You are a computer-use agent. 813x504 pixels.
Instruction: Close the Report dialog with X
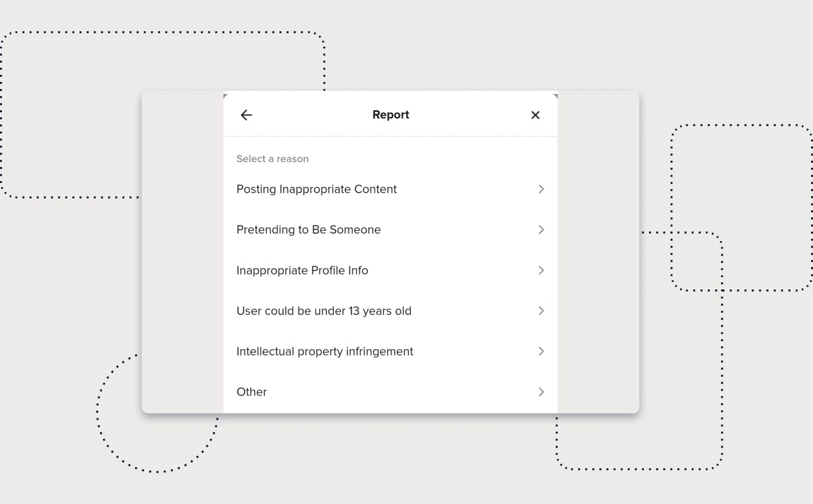(535, 115)
